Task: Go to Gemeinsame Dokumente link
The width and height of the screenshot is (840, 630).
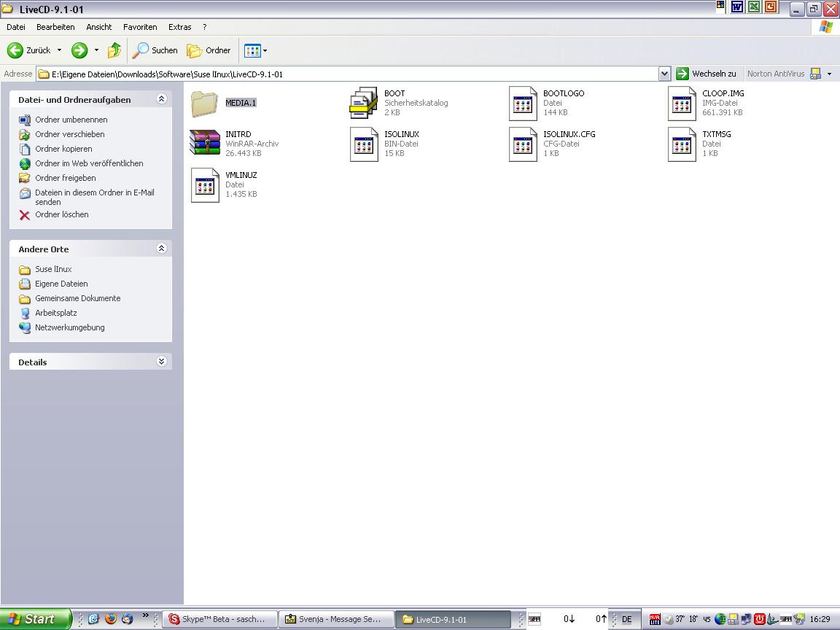Action: (x=78, y=298)
